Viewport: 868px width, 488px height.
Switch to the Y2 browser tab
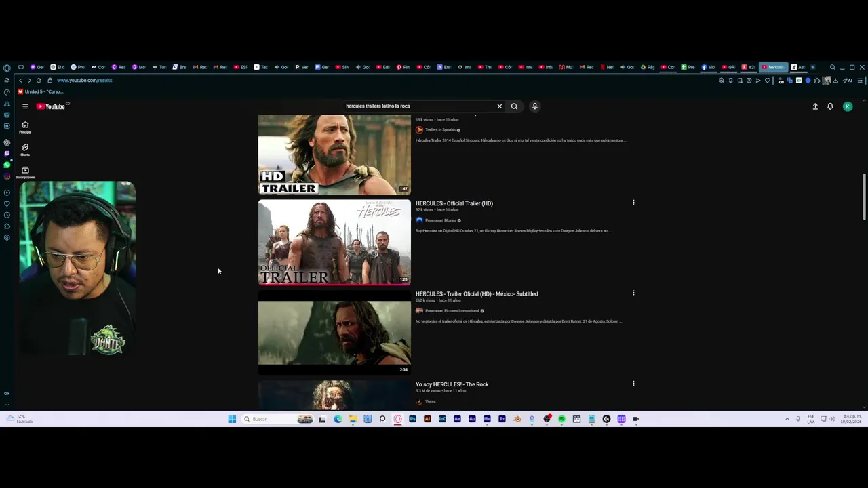[748, 67]
